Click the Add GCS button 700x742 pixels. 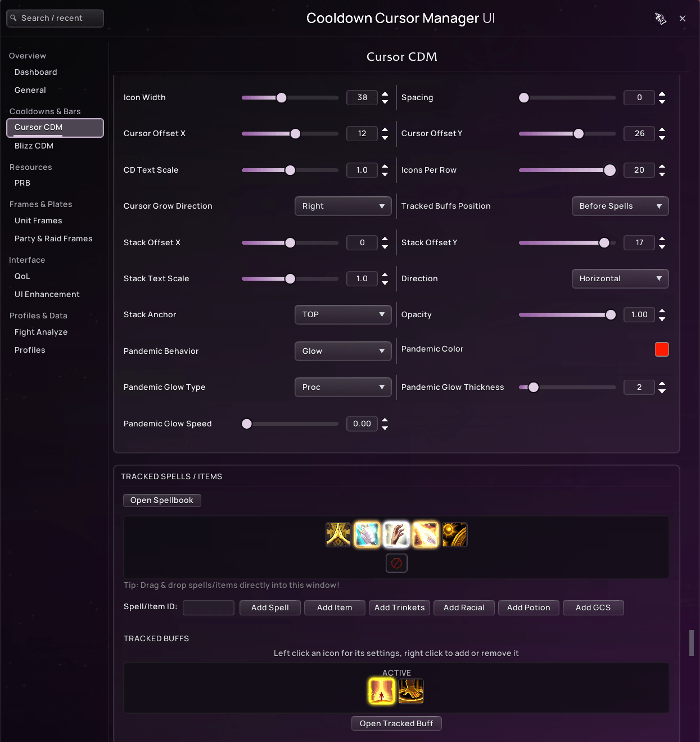593,608
